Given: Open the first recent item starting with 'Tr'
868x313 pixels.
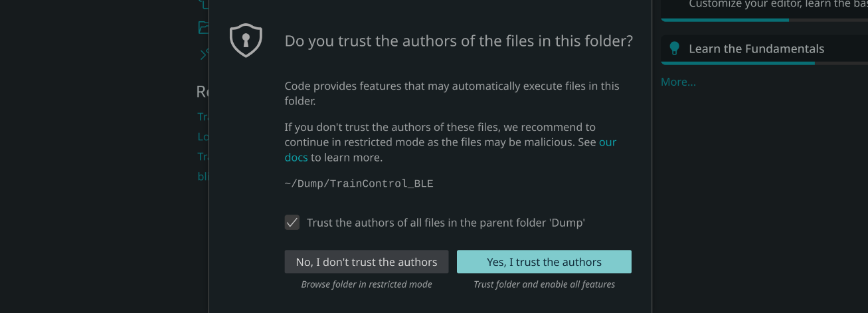Looking at the screenshot, I should pyautogui.click(x=203, y=117).
